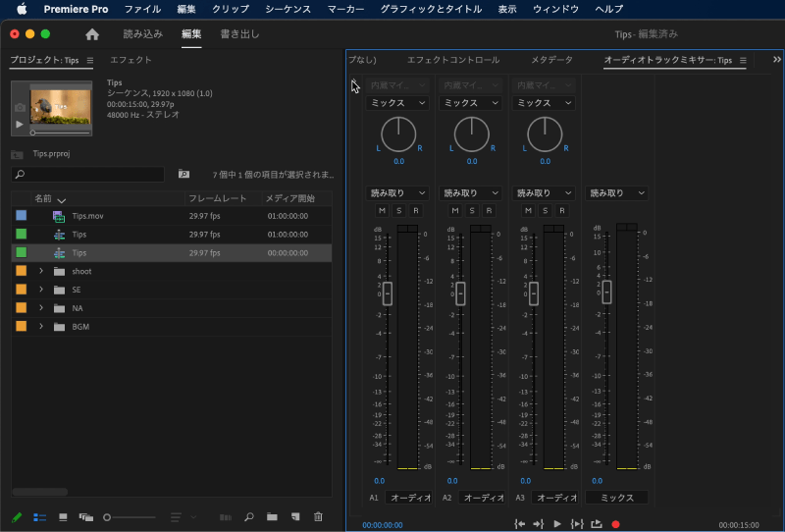Toggle project writable pencil icon
785x532 pixels.
tap(17, 517)
